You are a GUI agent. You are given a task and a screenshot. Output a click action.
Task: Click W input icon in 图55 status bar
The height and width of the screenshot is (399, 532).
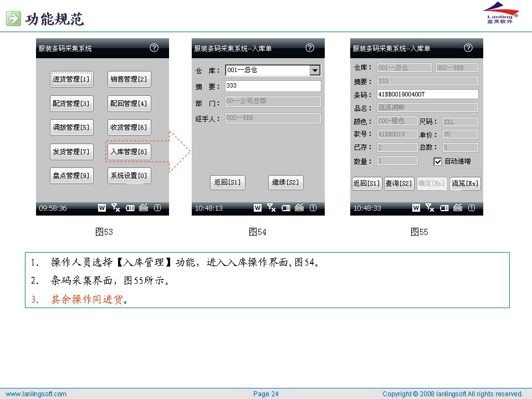coord(416,208)
